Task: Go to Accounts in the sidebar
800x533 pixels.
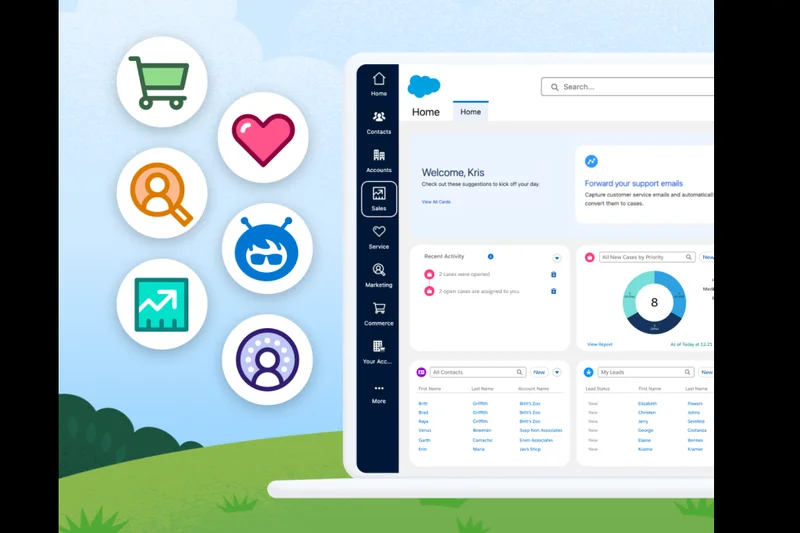Action: pos(379,161)
